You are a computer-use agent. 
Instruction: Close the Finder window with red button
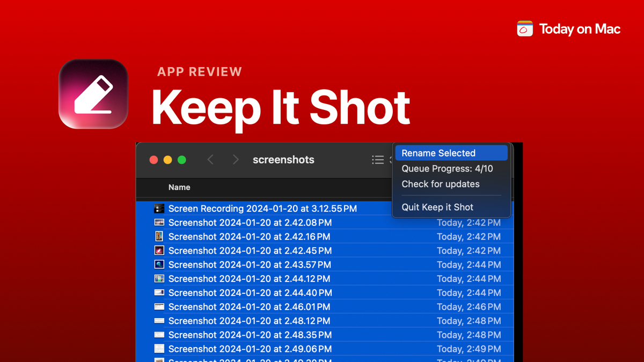pyautogui.click(x=153, y=160)
